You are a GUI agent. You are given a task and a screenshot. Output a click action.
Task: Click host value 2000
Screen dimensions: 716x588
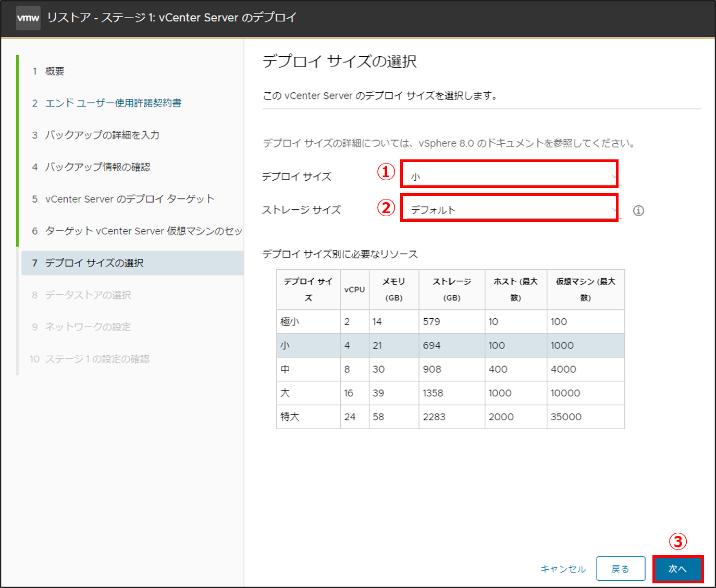pyautogui.click(x=501, y=417)
